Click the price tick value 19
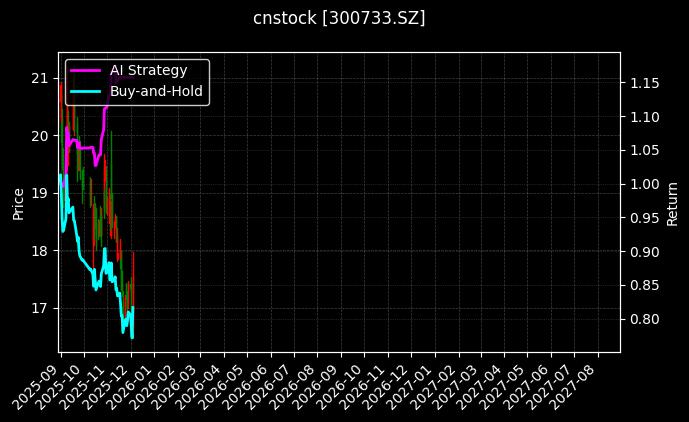Image resolution: width=689 pixels, height=422 pixels. pyautogui.click(x=39, y=193)
